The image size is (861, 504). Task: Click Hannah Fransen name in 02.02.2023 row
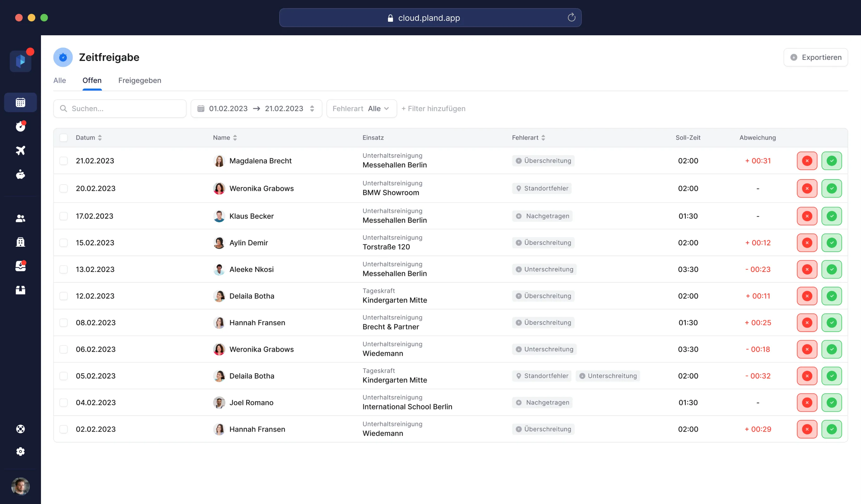click(257, 429)
